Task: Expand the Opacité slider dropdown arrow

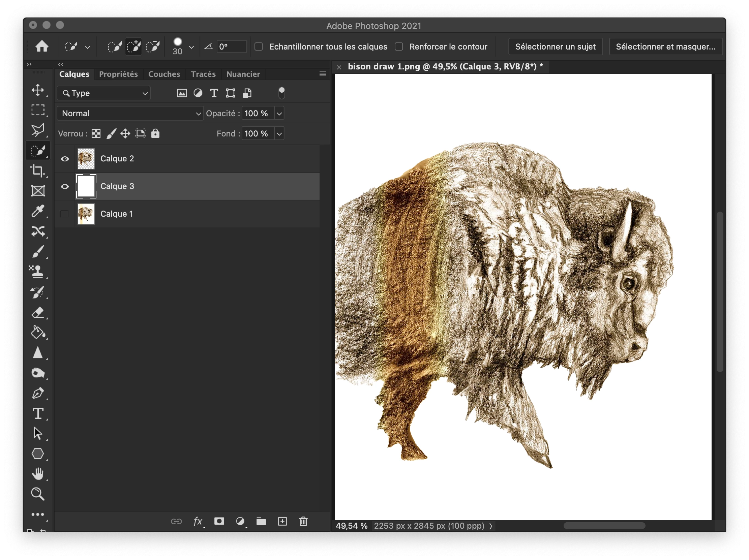Action: pos(279,113)
